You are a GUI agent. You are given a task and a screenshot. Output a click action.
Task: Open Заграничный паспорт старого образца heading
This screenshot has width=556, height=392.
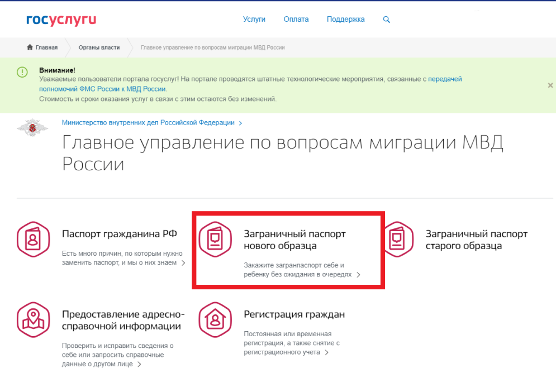(476, 240)
